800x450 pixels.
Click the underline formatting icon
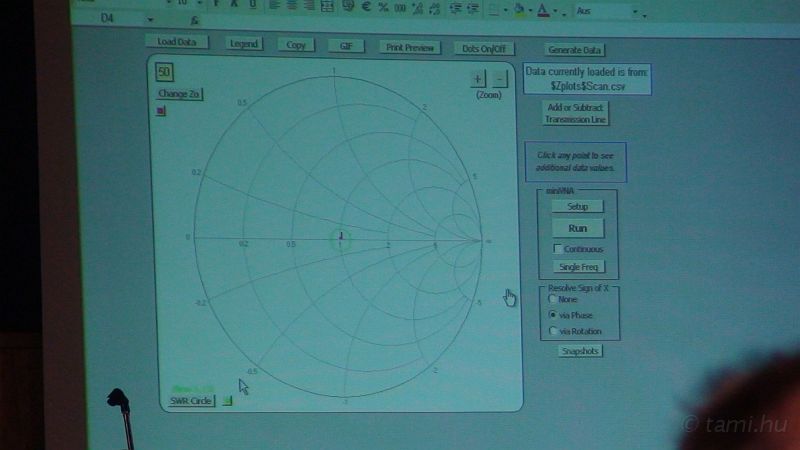tap(253, 5)
